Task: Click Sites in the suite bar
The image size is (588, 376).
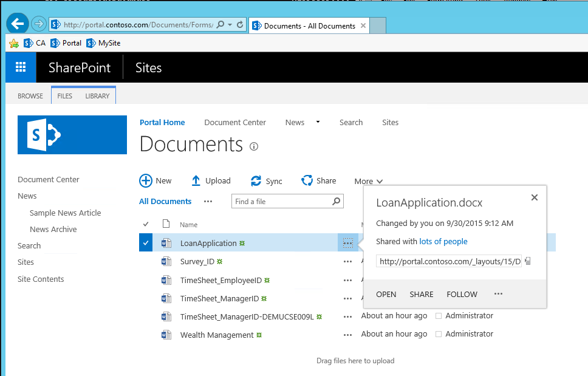Action: [x=148, y=68]
